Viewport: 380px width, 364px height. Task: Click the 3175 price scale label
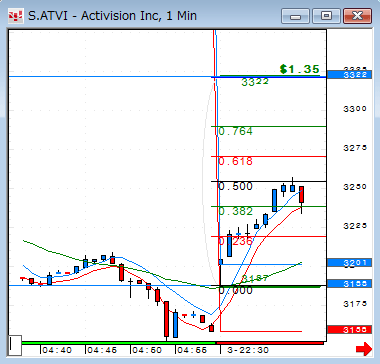[355, 304]
